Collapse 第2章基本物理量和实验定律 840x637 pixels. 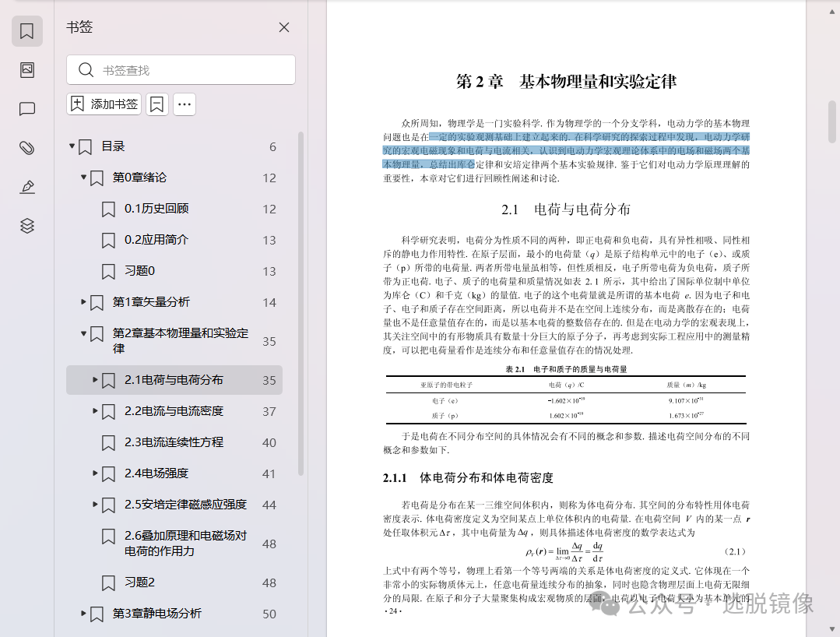(84, 333)
